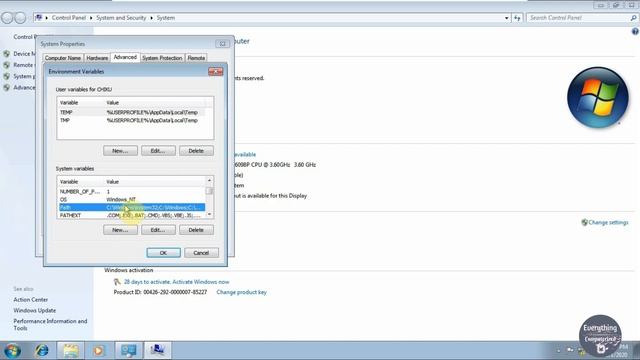Click Delete under user variables
Screen dimensions: 640x360
(196, 151)
